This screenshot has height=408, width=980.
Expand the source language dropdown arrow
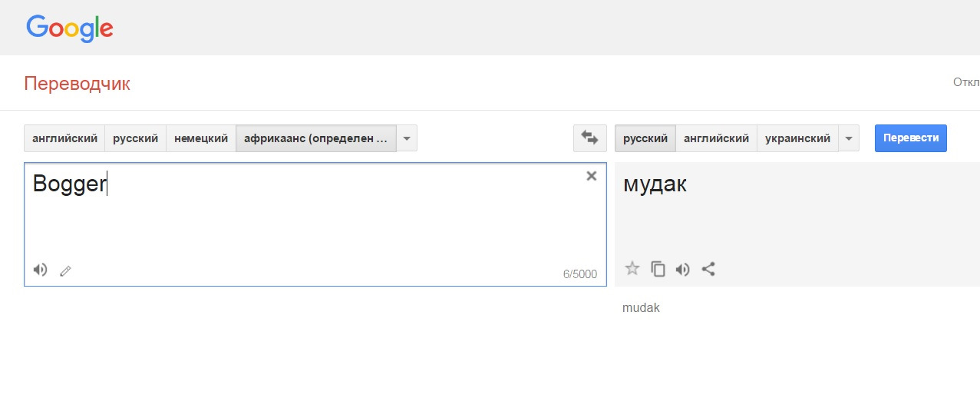pyautogui.click(x=407, y=138)
